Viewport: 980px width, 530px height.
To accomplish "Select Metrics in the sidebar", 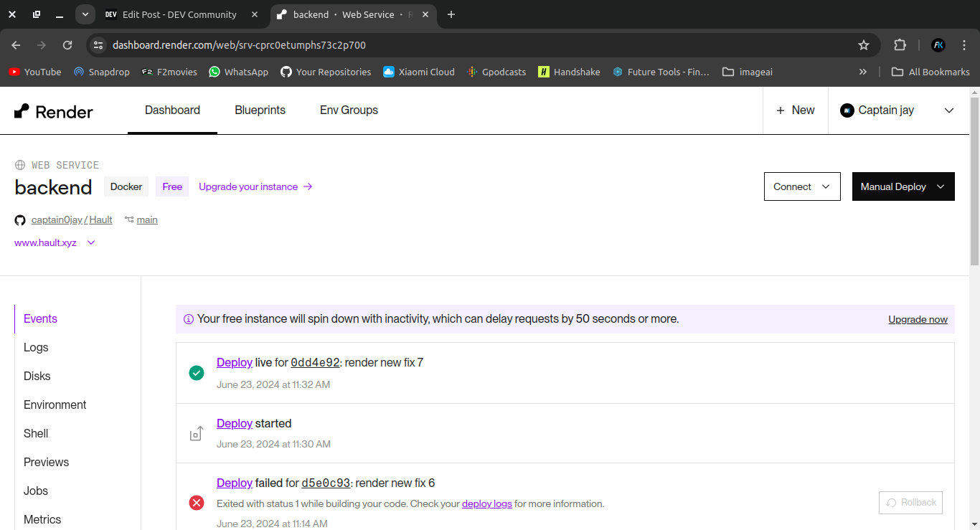I will click(42, 520).
